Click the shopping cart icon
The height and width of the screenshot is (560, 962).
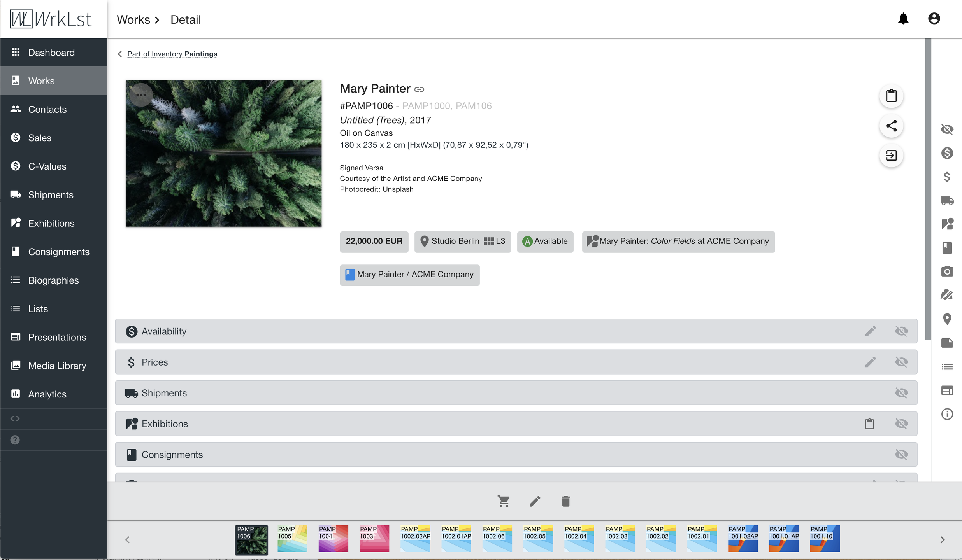point(504,501)
